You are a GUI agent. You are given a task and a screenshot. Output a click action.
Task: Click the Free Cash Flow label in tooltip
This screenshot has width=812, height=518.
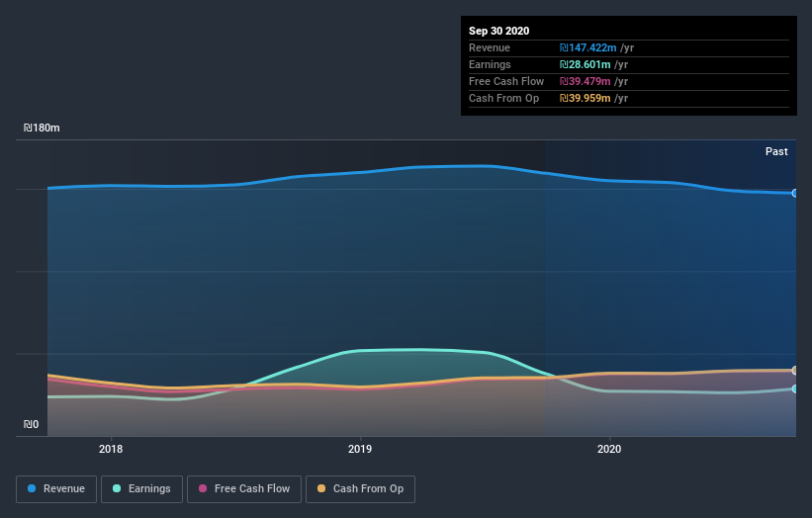[x=506, y=81]
